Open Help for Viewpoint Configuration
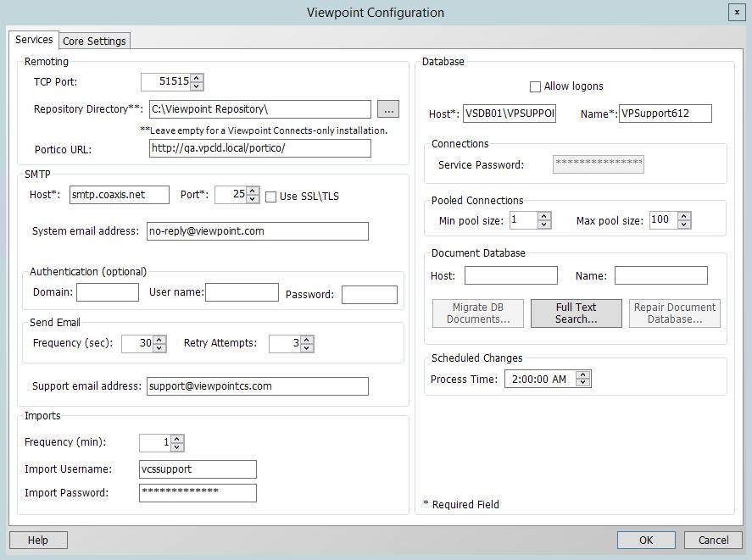 tap(38, 541)
